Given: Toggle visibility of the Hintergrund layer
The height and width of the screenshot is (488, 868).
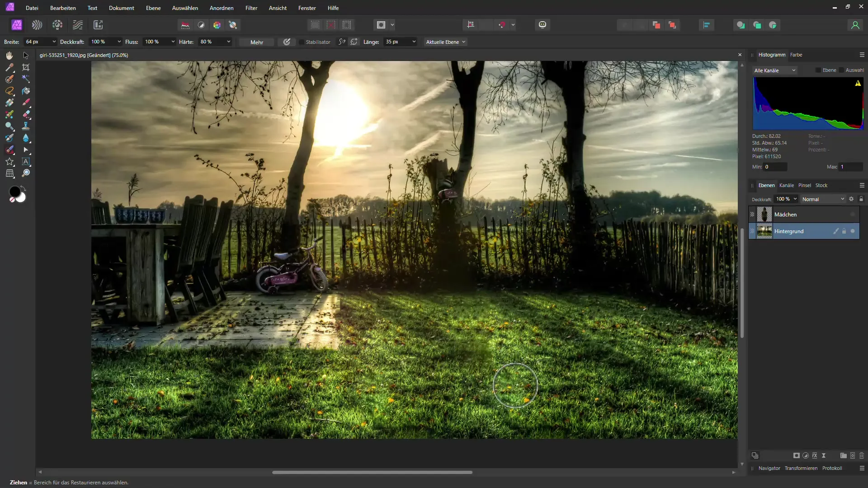Looking at the screenshot, I should (x=853, y=231).
